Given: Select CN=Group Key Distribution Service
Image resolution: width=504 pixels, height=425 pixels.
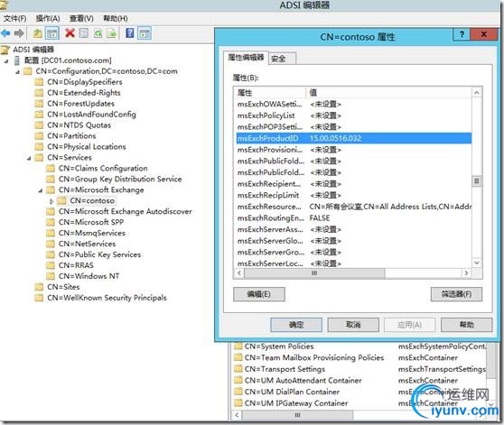Looking at the screenshot, I should pyautogui.click(x=120, y=180).
